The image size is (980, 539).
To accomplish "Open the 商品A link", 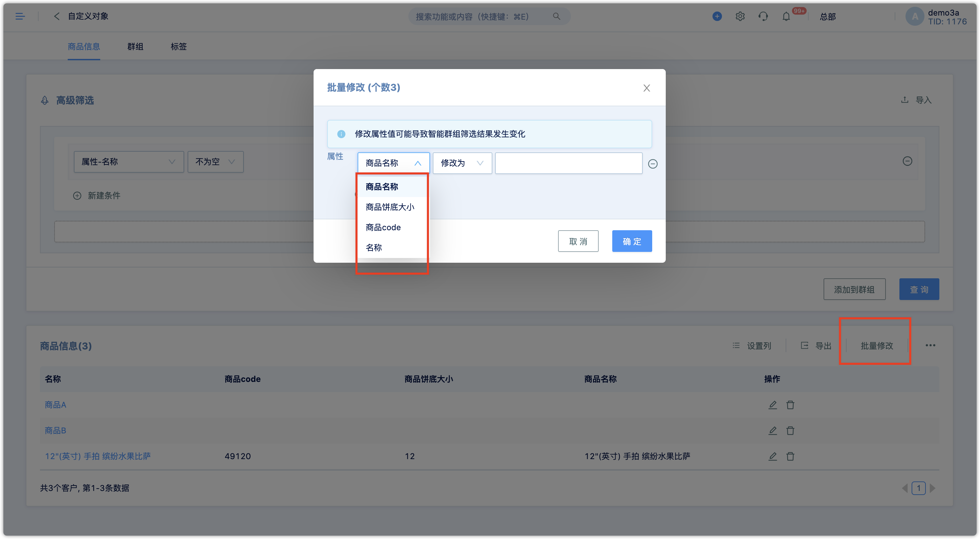I will tap(55, 405).
